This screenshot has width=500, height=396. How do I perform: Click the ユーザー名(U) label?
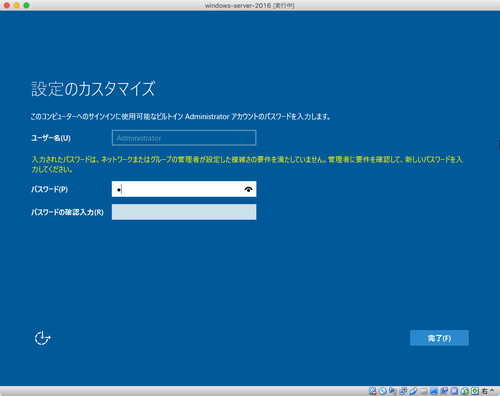click(51, 138)
